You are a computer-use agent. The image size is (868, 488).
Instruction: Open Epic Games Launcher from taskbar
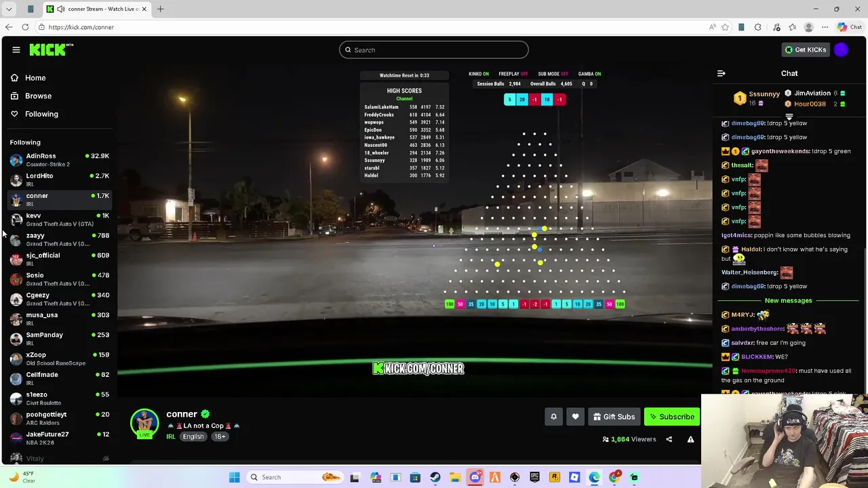point(534,477)
